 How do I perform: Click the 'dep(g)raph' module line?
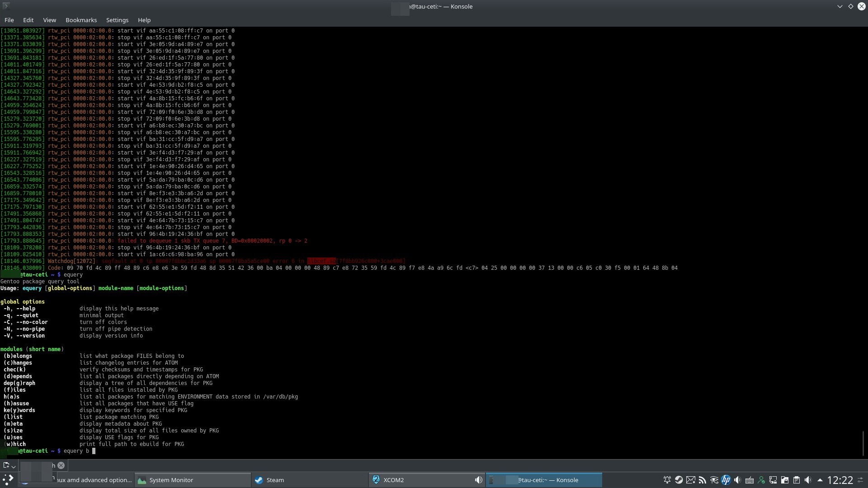tap(108, 383)
